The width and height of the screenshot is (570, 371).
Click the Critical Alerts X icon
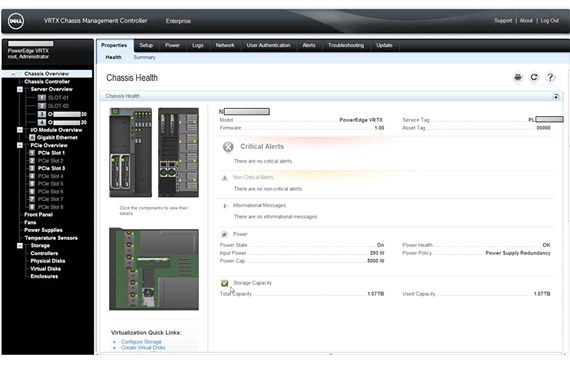(228, 147)
